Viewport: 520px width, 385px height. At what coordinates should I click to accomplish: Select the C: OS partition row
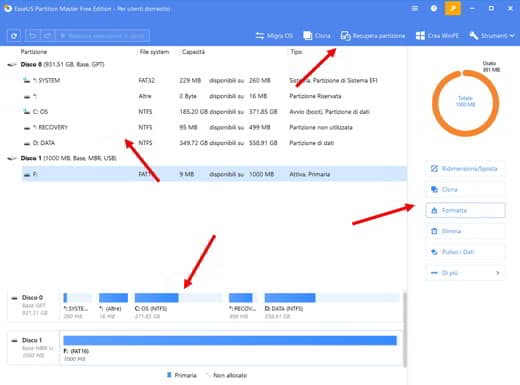pos(214,112)
